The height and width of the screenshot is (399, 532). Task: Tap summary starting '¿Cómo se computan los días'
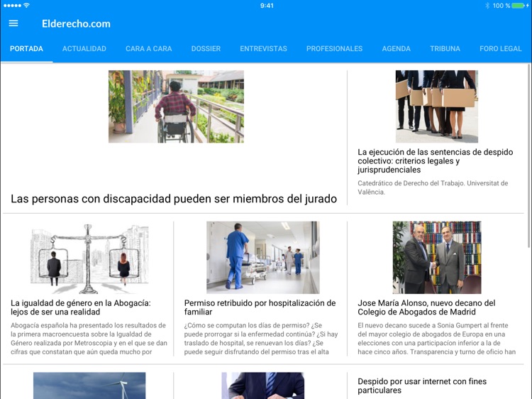tap(261, 339)
